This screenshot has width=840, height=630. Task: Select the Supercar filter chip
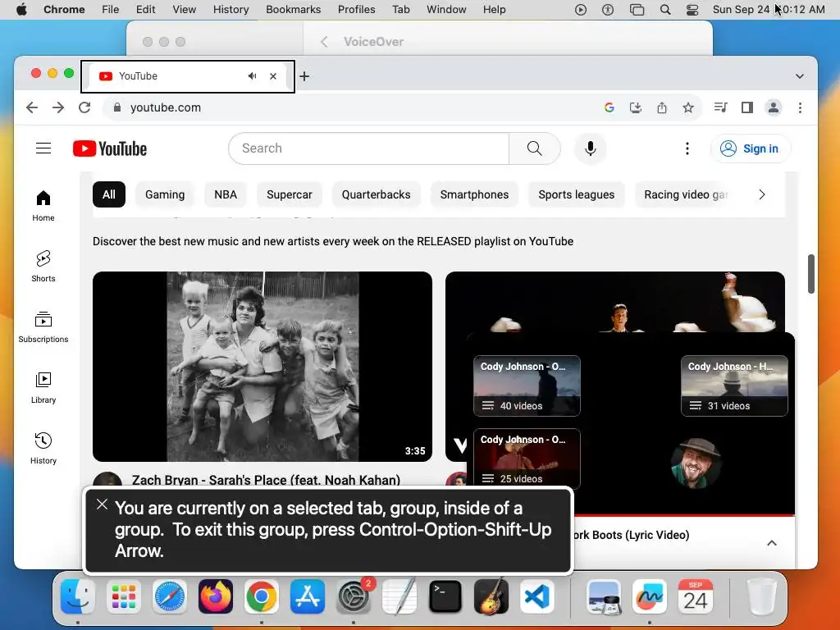coord(290,194)
